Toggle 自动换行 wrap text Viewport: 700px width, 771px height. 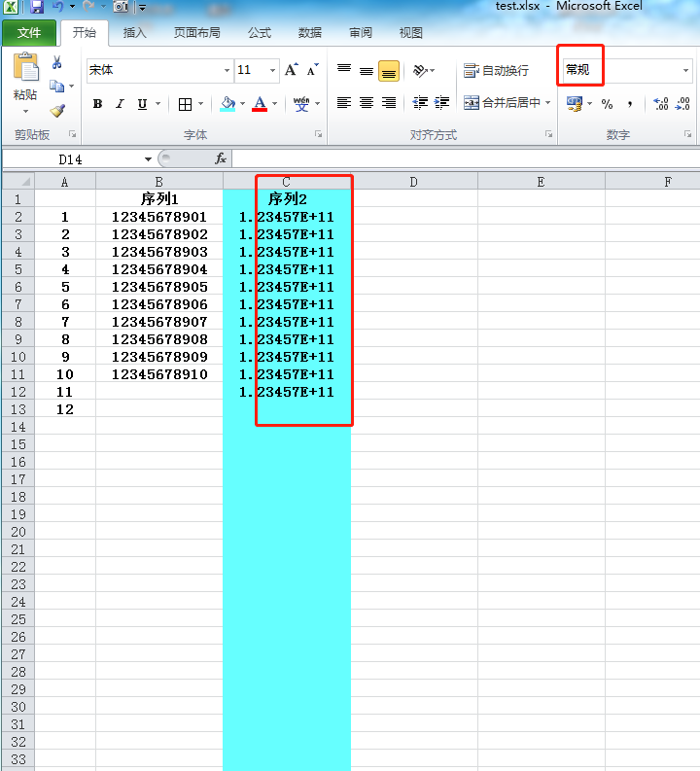coord(496,71)
